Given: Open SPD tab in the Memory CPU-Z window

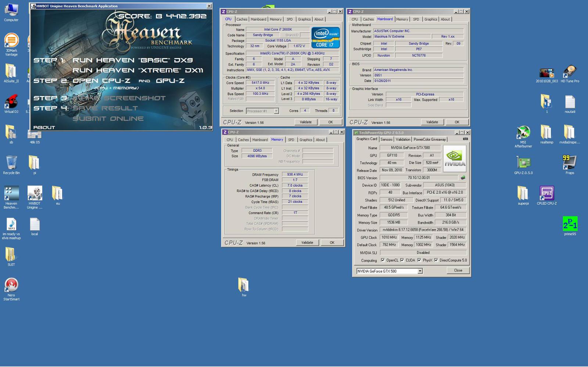Looking at the screenshot, I should point(291,140).
